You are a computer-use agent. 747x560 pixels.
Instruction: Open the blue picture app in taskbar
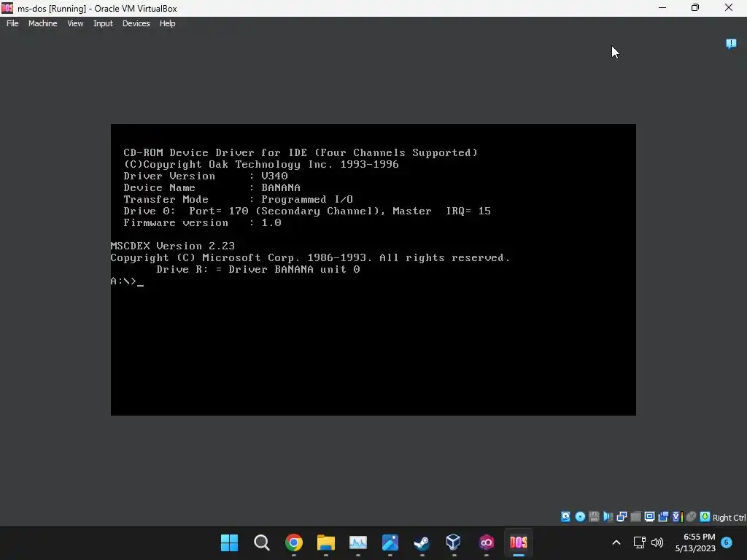click(x=390, y=542)
